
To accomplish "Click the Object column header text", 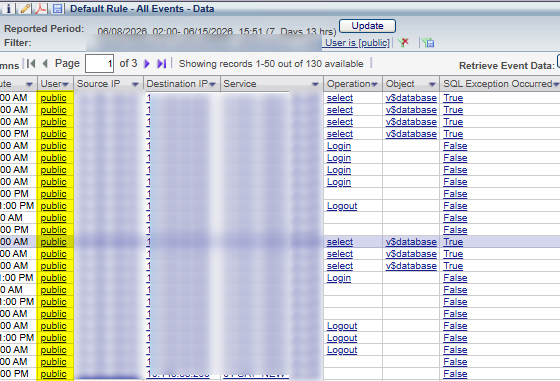I will click(400, 84).
